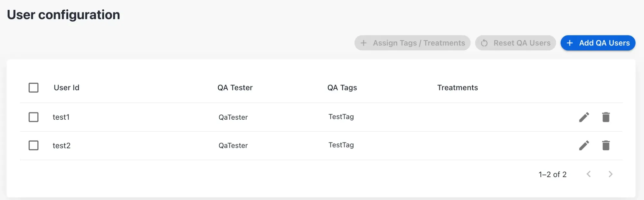This screenshot has height=200, width=644.
Task: Delete the test1 user via trash icon
Action: pos(606,117)
